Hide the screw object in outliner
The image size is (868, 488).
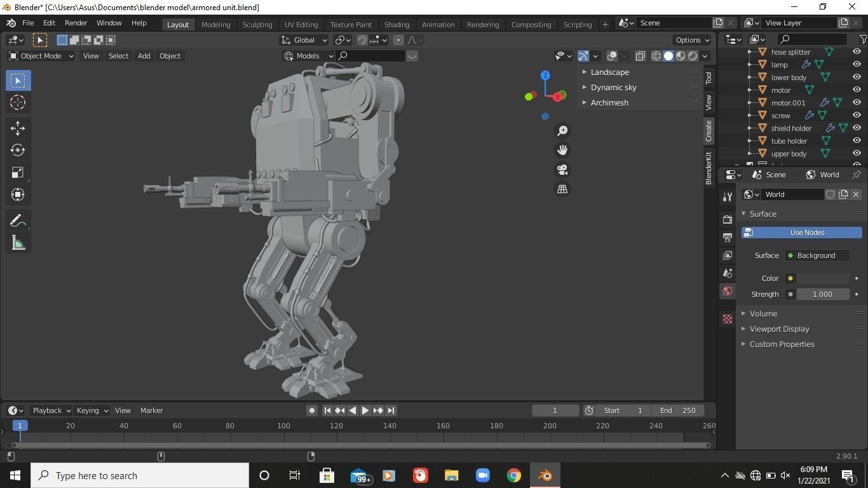click(857, 115)
